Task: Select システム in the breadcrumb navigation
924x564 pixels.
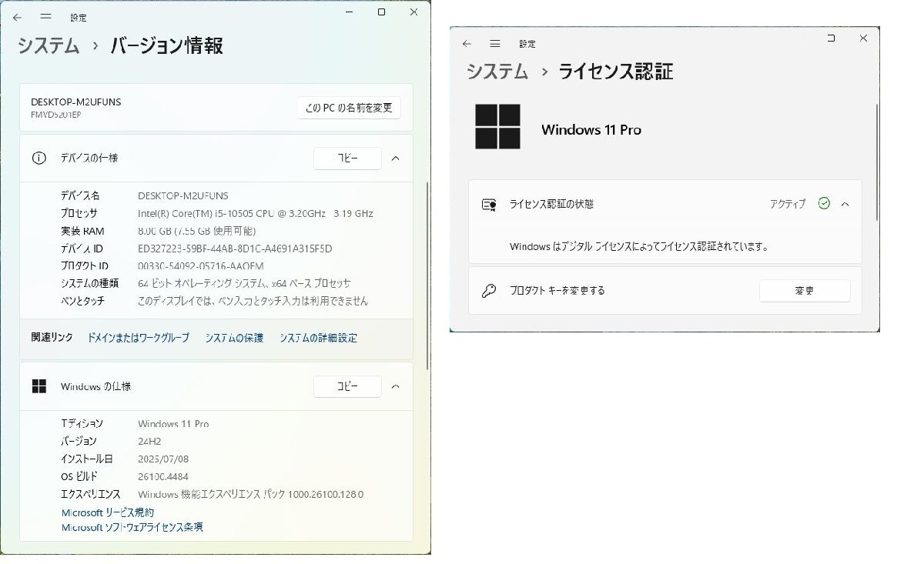Action: click(x=46, y=46)
